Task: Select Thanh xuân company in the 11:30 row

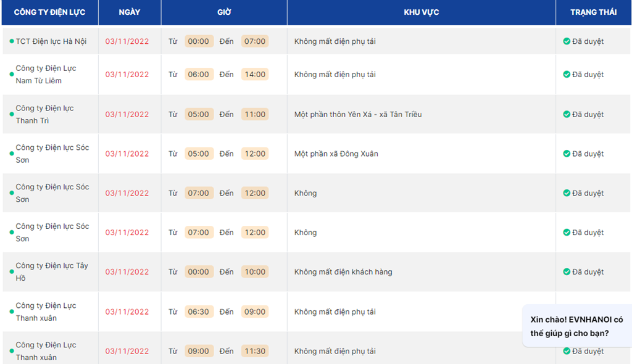Action: click(46, 351)
